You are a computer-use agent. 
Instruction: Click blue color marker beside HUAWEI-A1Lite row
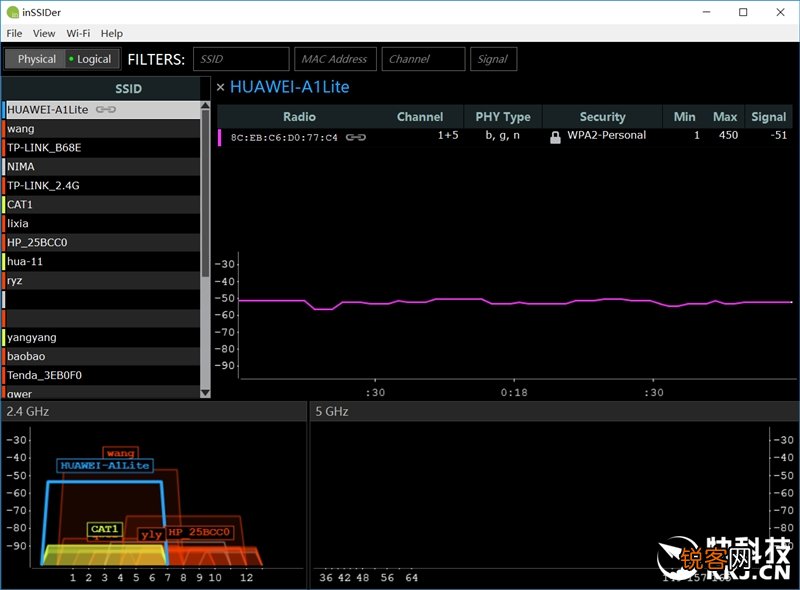tap(4, 110)
